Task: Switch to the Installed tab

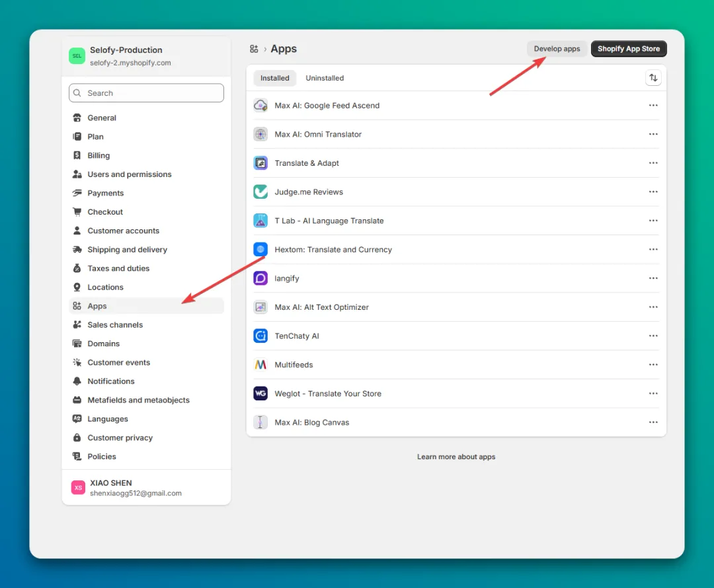Action: point(274,78)
